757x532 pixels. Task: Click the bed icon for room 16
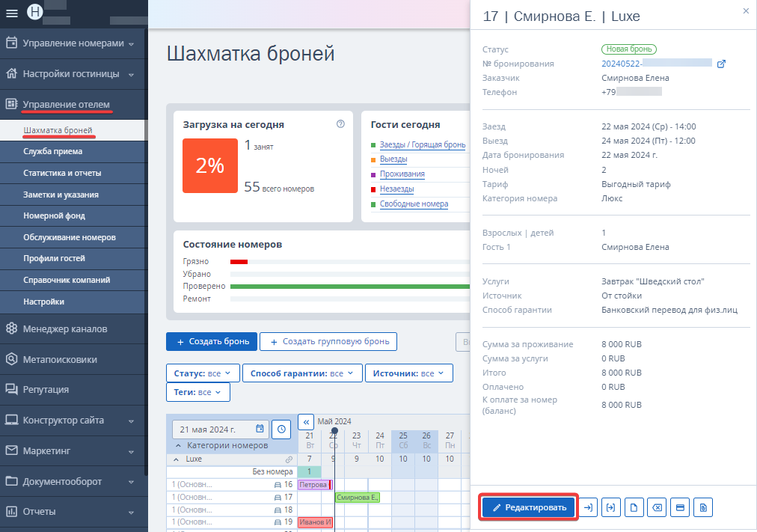coord(278,484)
